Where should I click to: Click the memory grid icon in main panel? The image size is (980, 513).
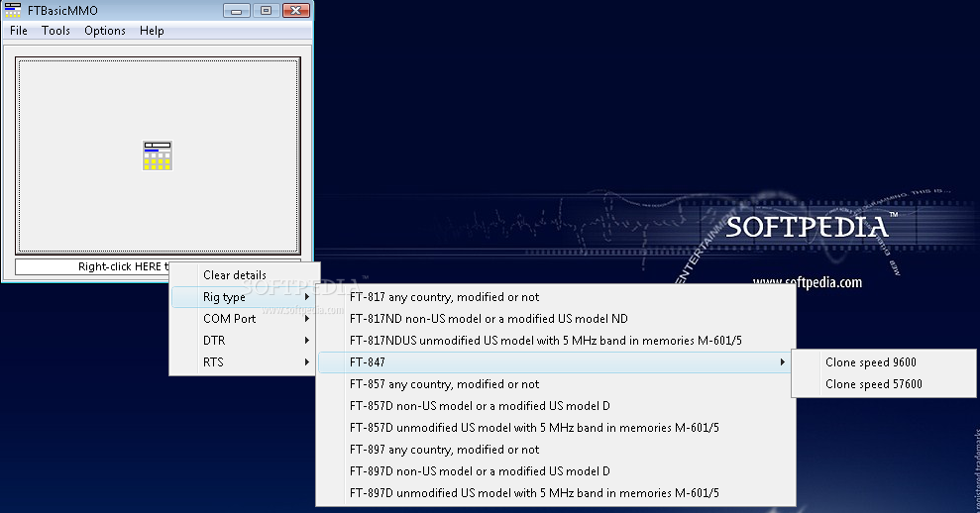[158, 155]
